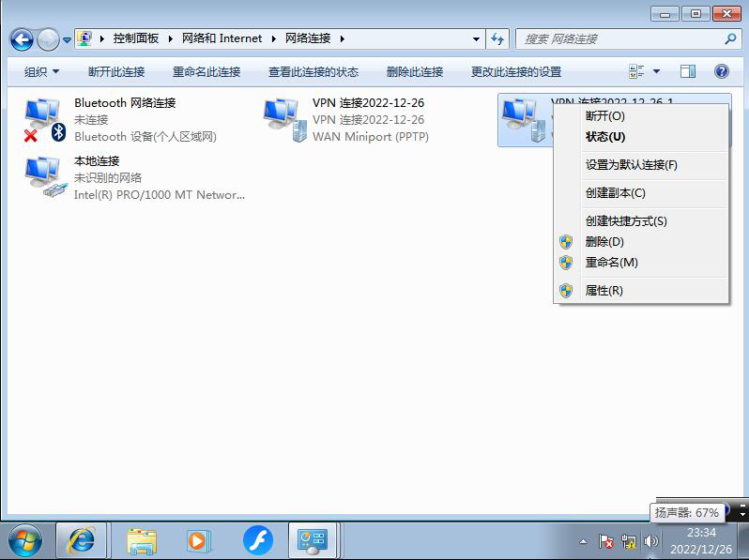Click the shield icon beside 属性(R)
This screenshot has height=560, width=749.
pos(566,290)
